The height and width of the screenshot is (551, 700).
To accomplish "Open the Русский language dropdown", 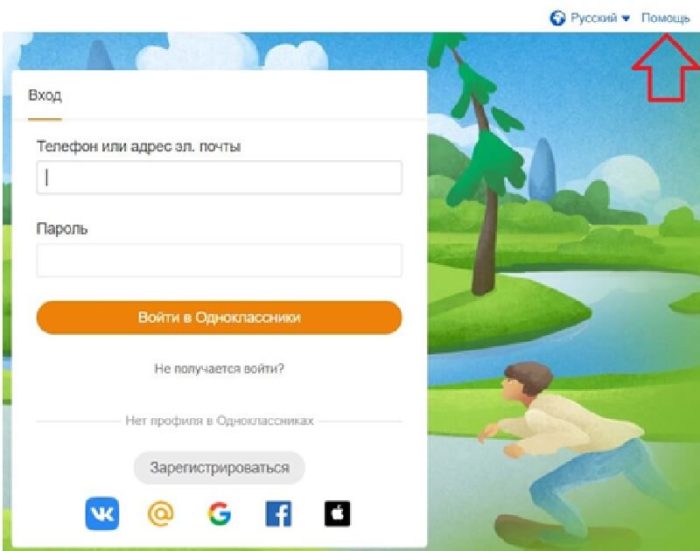I will (x=593, y=18).
